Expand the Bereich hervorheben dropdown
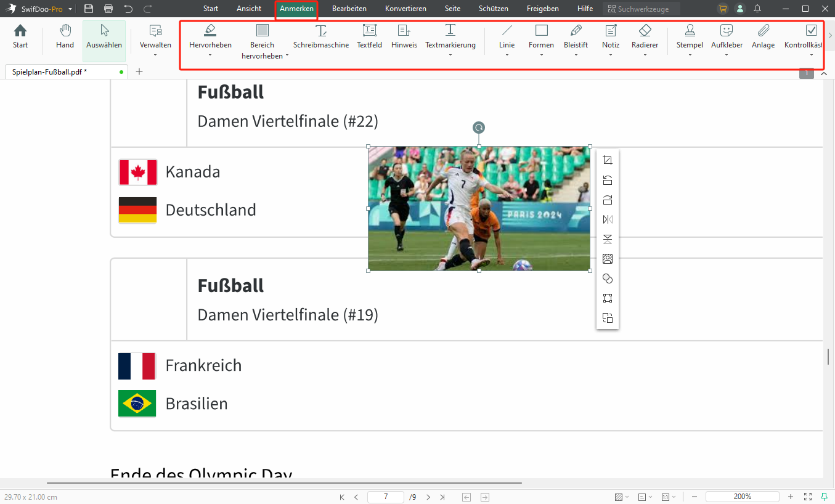Screen dimensions: 835x504 click(x=287, y=55)
